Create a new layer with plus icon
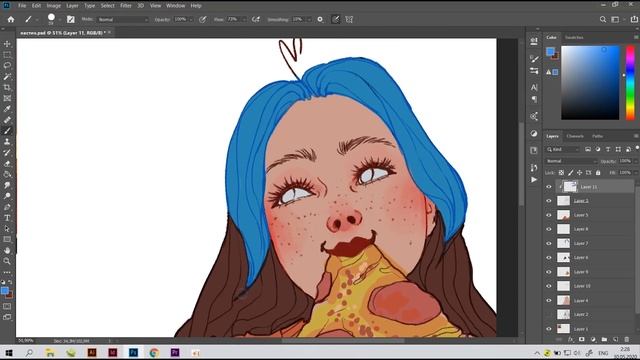This screenshot has width=640, height=360. pos(616,339)
